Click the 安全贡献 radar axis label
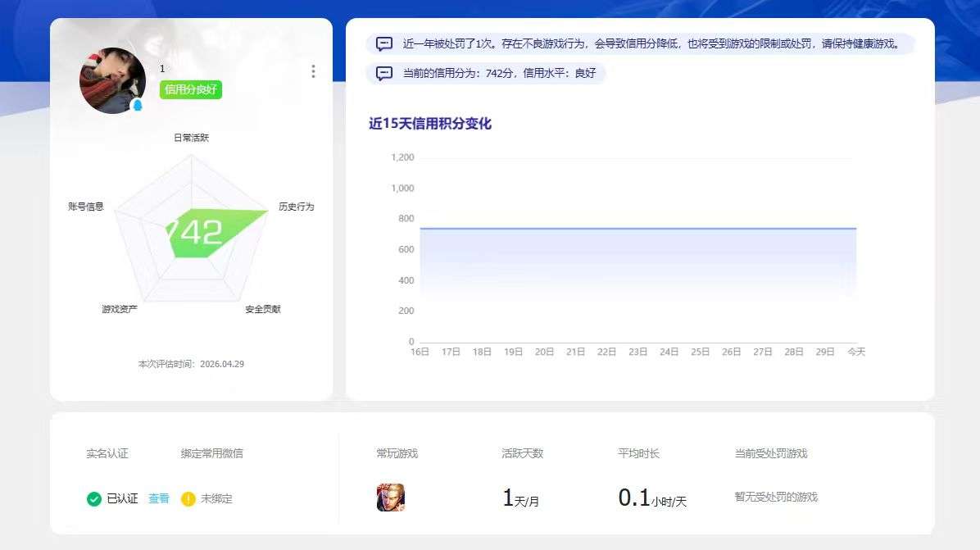Image resolution: width=980 pixels, height=550 pixels. click(263, 309)
